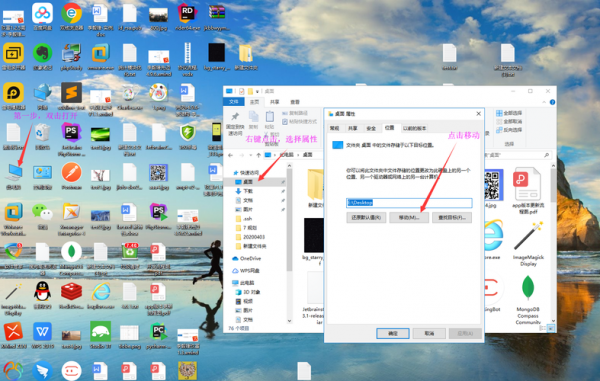Select 快速访问 in the navigation pane

(x=247, y=173)
